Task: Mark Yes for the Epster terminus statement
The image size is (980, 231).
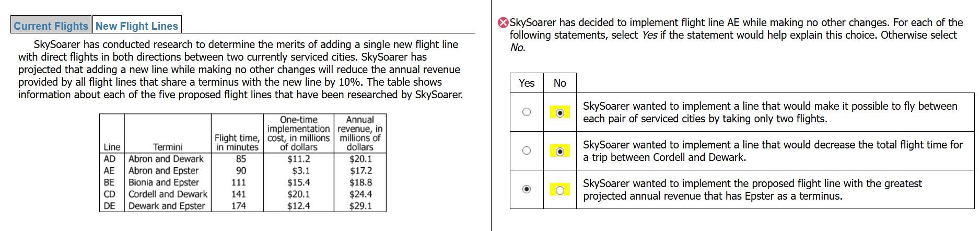Action: 527,189
